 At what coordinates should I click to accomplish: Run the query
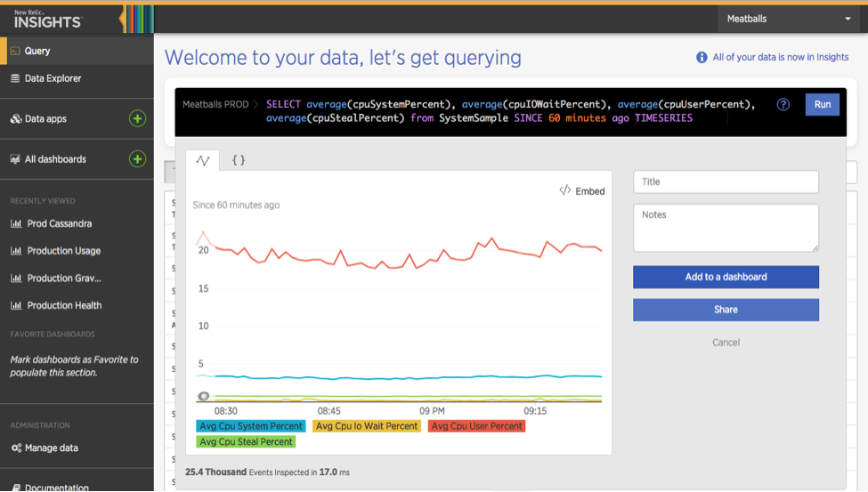[822, 105]
